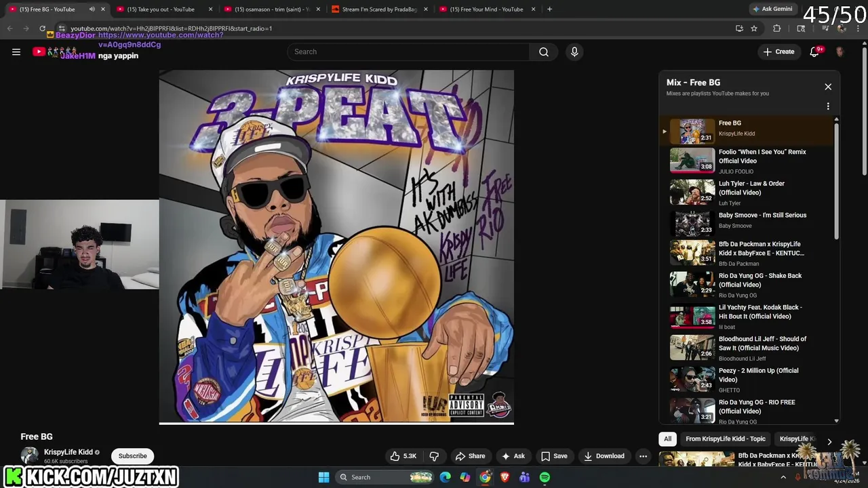Play Peezy - 2 Million Up
Viewport: 868px width, 488px height.
749,380
